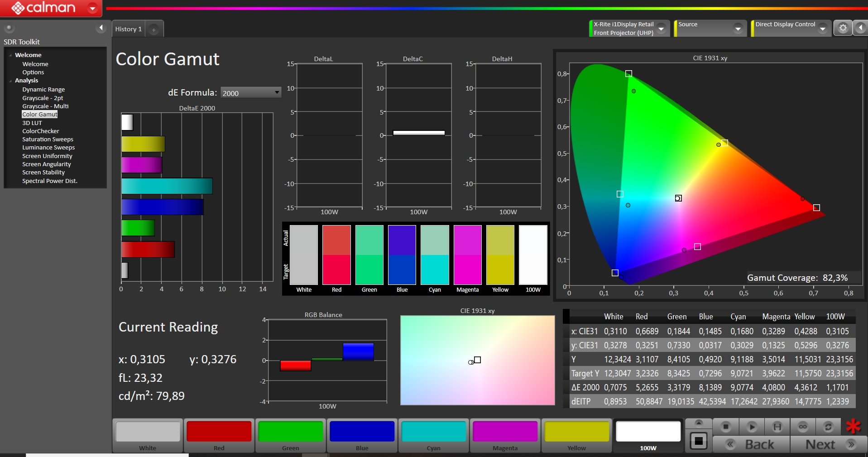
Task: Click the Back button
Action: (751, 445)
